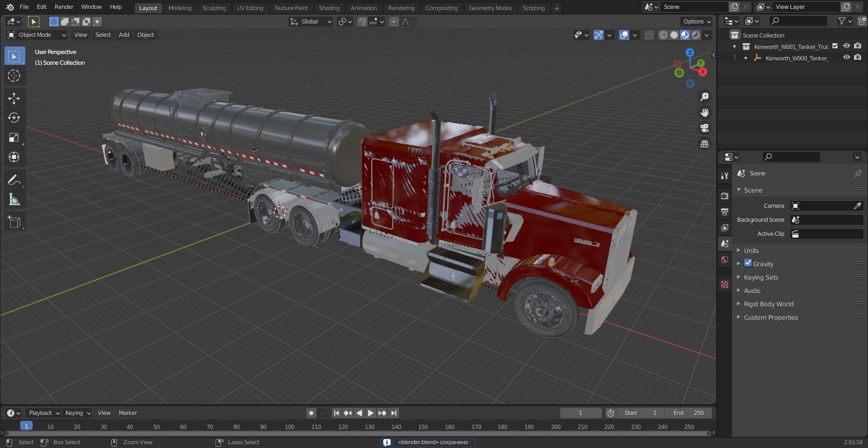Toggle the snapping magnet
Image resolution: width=868 pixels, height=448 pixels.
[x=362, y=22]
